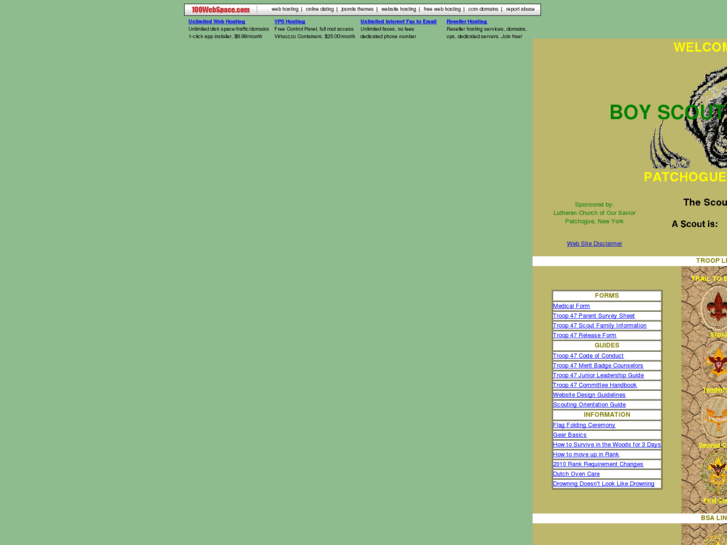Click the 'Virtuozzo Containers, $25.00/month' text
727x545 pixels.
click(x=314, y=36)
